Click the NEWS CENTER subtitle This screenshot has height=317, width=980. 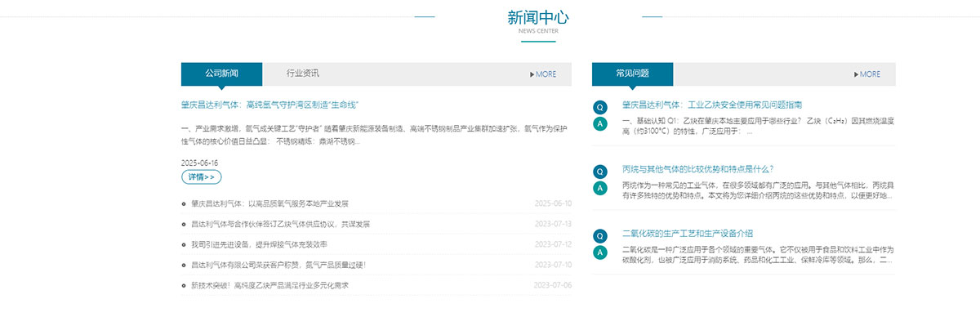pyautogui.click(x=538, y=32)
